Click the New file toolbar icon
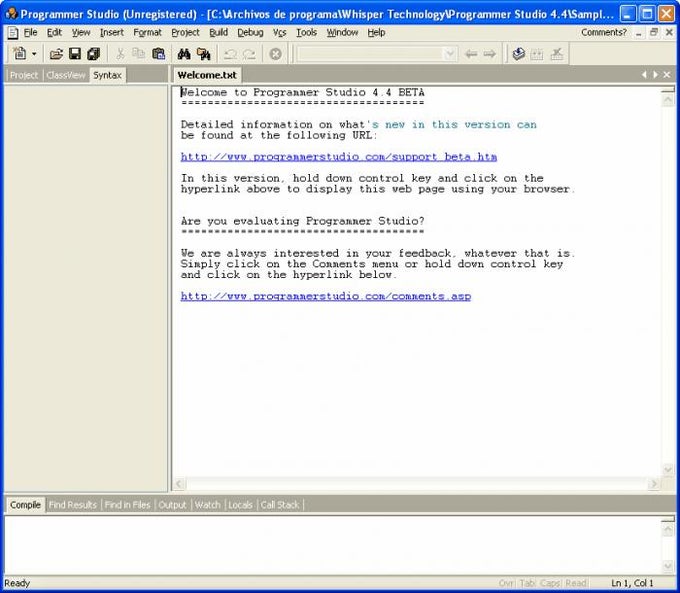This screenshot has width=680, height=593. pos(20,54)
